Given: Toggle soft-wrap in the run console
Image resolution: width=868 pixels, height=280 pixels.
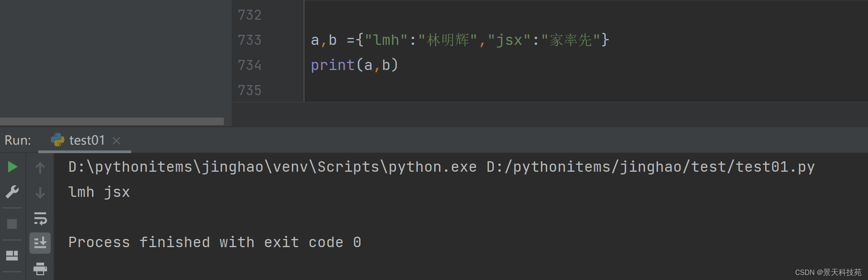Looking at the screenshot, I should tap(40, 219).
